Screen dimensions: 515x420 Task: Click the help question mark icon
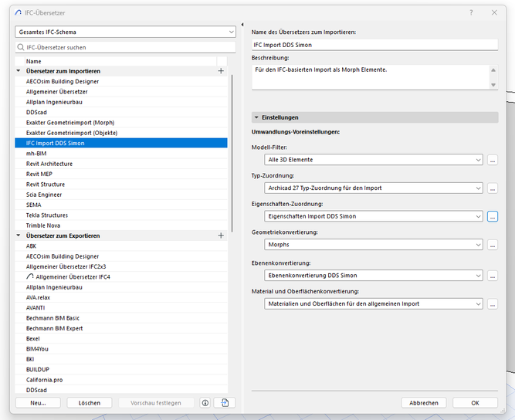coord(472,12)
